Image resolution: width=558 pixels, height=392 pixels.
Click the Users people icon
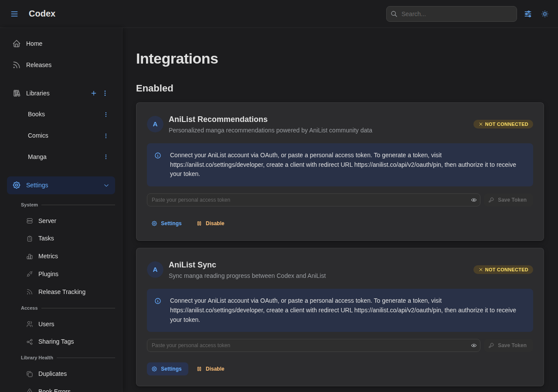[x=30, y=324]
